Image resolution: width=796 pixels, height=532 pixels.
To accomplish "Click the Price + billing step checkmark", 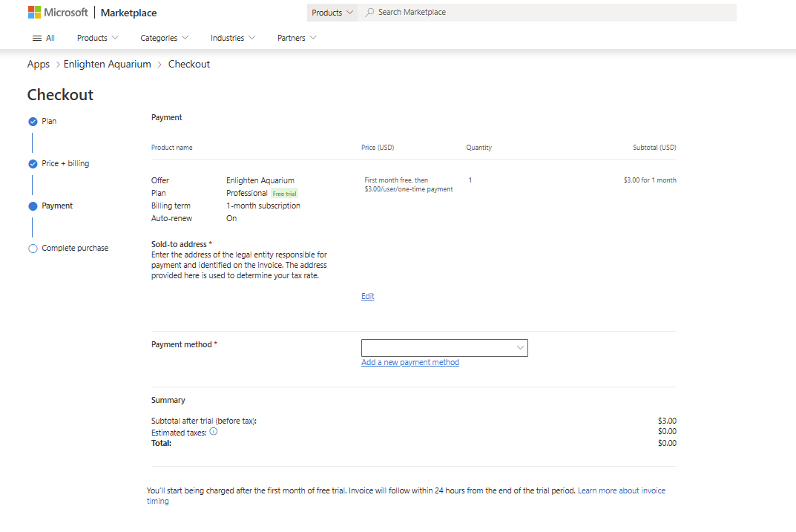I will point(32,163).
